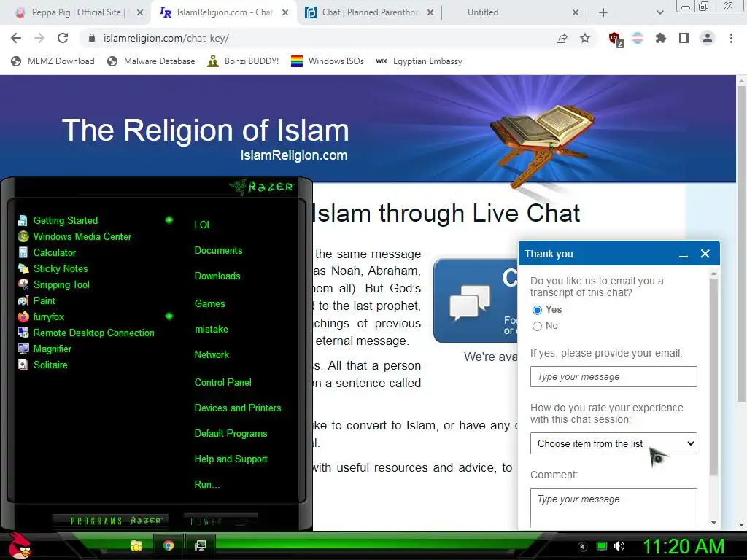Click the page vertical scrollbar
This screenshot has height=560, width=747.
741,243
